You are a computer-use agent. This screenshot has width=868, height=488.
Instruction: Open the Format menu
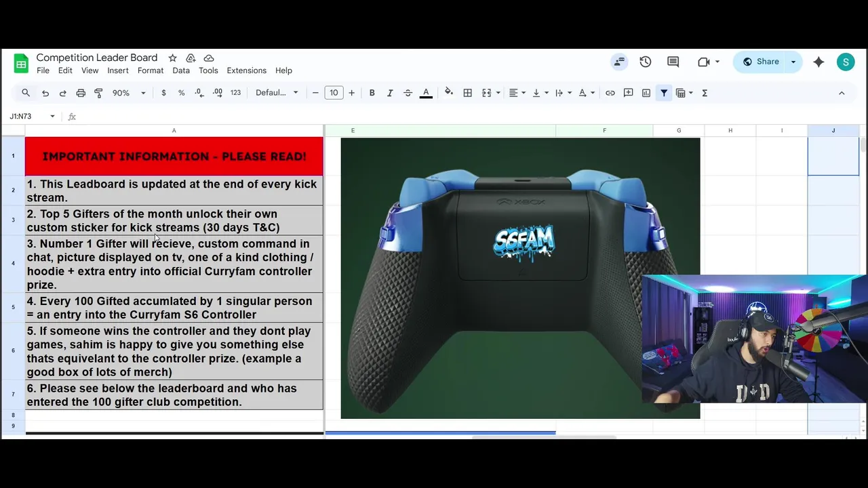151,70
